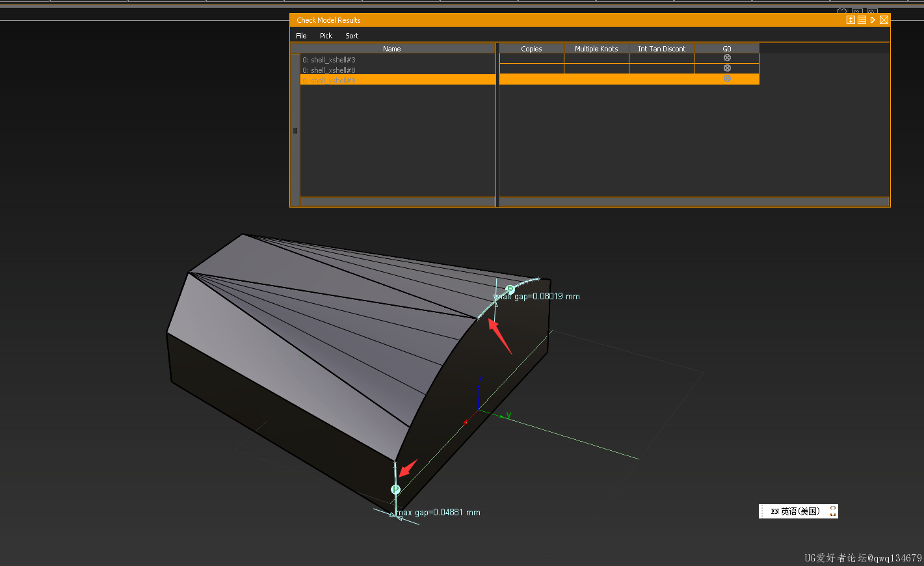
Task: Click the Copies cell for shell_xshell#3
Action: tap(531, 59)
